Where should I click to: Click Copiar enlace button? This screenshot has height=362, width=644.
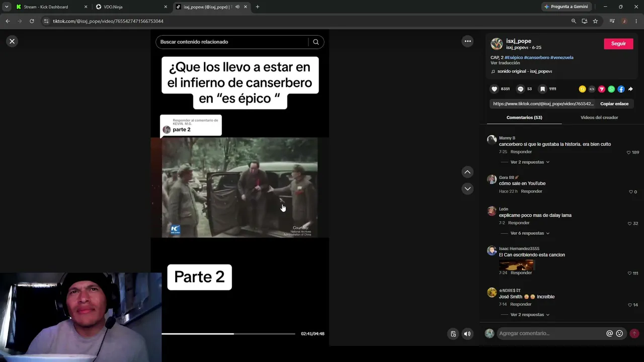pyautogui.click(x=614, y=104)
